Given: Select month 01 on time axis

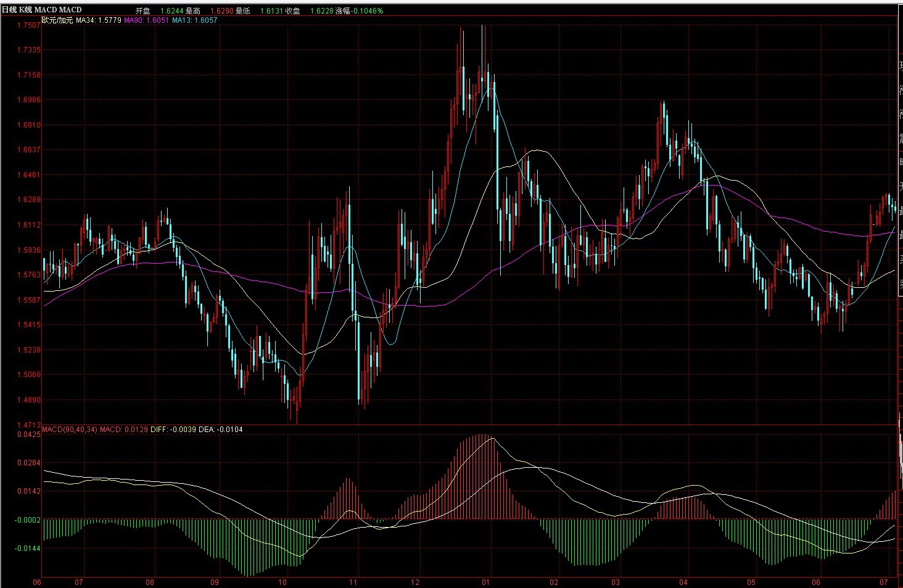Looking at the screenshot, I should [486, 582].
